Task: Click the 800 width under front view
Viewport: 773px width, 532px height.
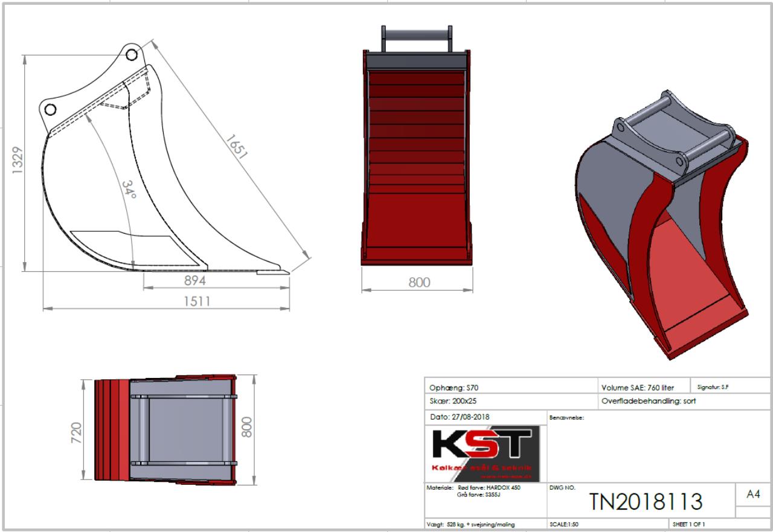Action: pyautogui.click(x=419, y=282)
